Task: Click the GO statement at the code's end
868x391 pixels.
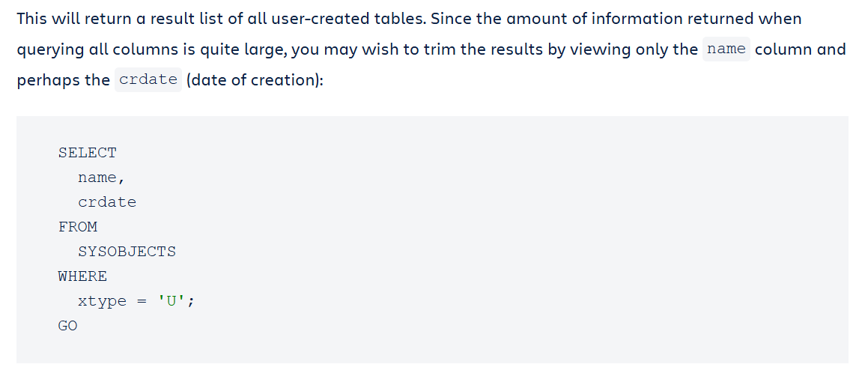Action: click(67, 326)
